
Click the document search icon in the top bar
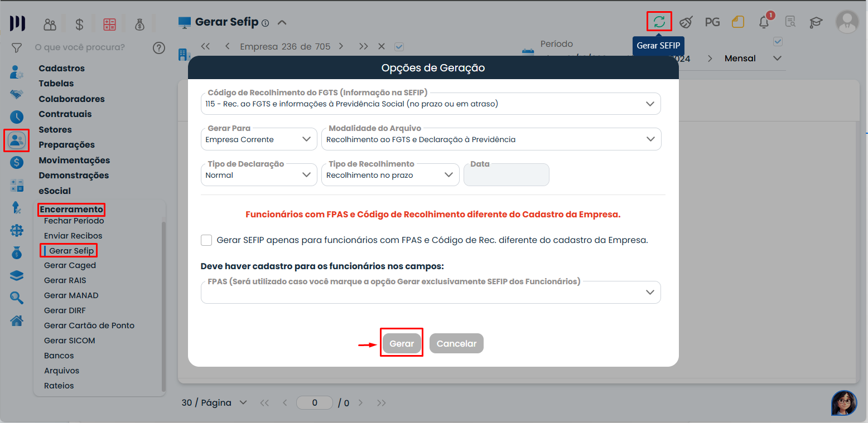pos(790,22)
